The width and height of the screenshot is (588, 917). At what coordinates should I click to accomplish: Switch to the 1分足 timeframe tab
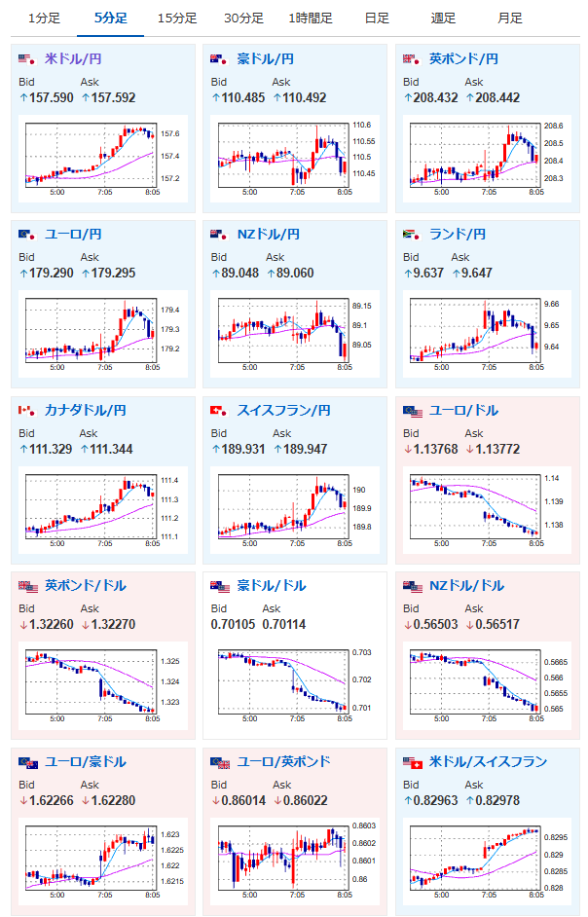[x=44, y=18]
